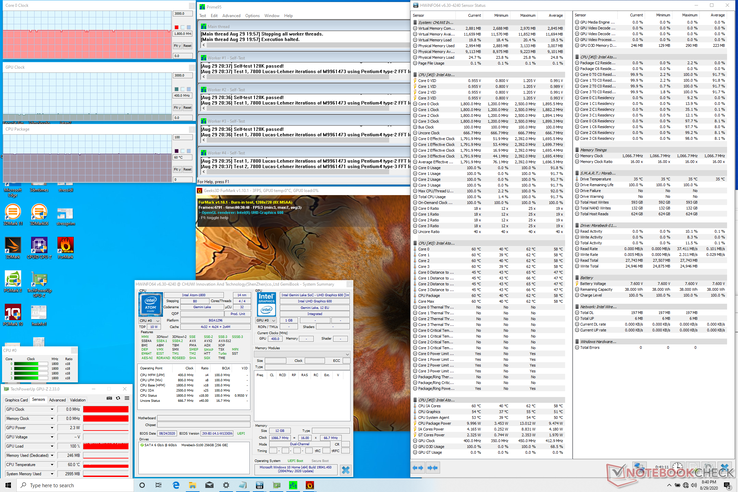Open TechPowerUp GPU-Z desktop shortcut
Screen dimensions: 738x492
(39, 284)
